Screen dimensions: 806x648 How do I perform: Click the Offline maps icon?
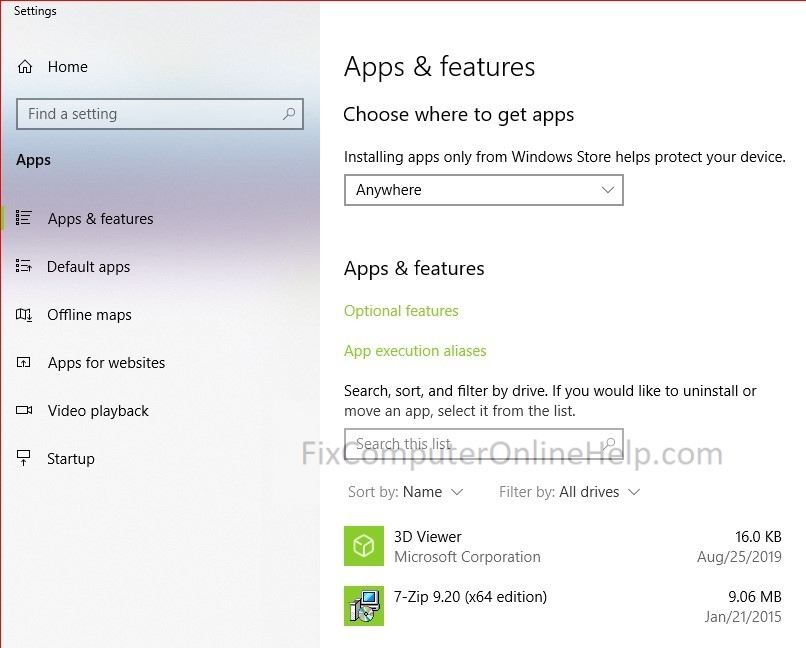coord(24,314)
